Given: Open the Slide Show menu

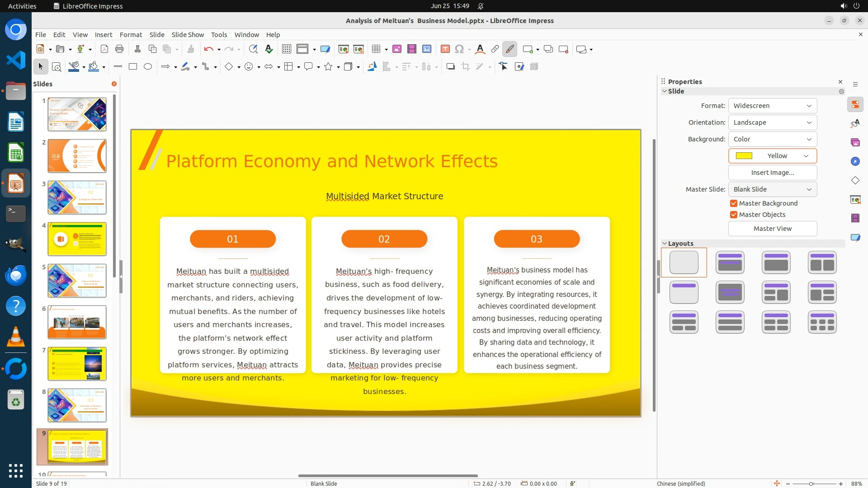Looking at the screenshot, I should click(188, 34).
